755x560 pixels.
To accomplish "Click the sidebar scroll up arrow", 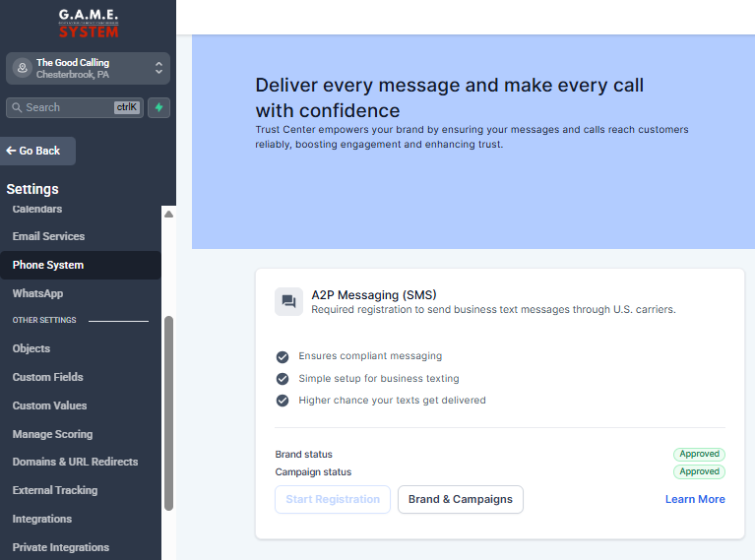I will pos(168,214).
